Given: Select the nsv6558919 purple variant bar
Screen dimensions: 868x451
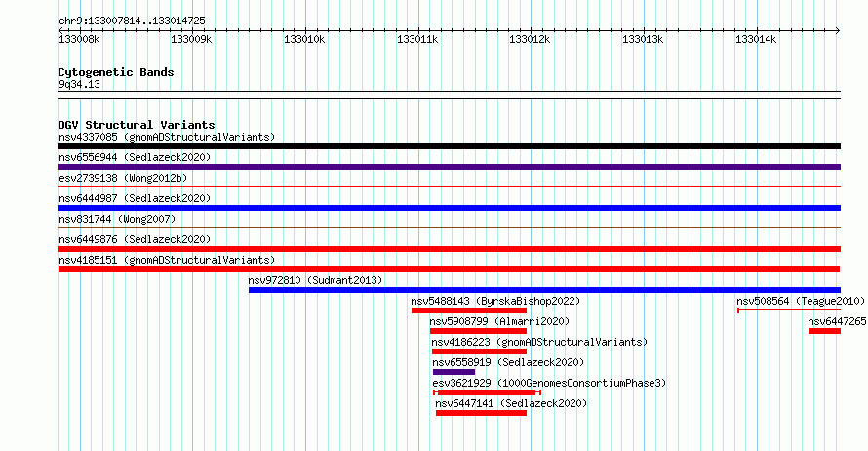Looking at the screenshot, I should (x=454, y=372).
